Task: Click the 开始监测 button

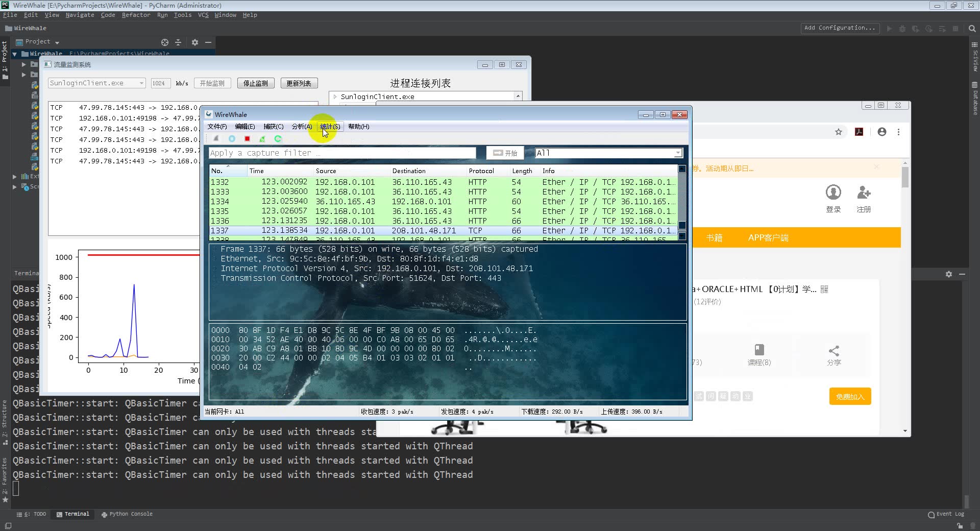Action: pyautogui.click(x=212, y=83)
